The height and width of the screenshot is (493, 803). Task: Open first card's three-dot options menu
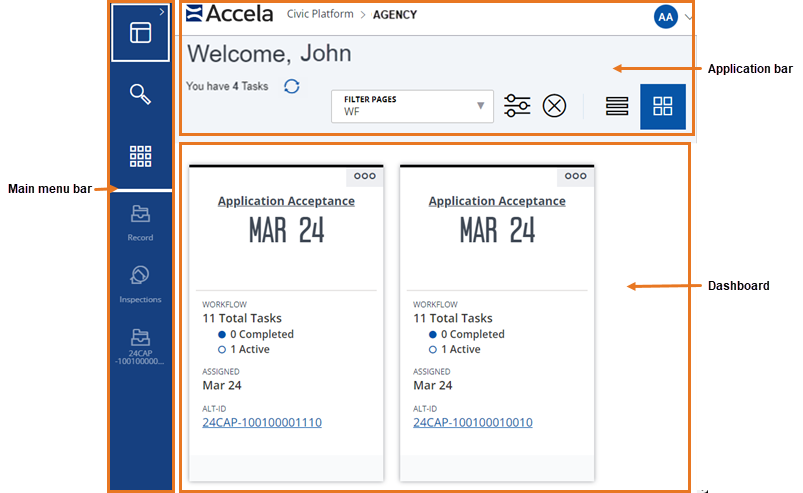tap(365, 176)
